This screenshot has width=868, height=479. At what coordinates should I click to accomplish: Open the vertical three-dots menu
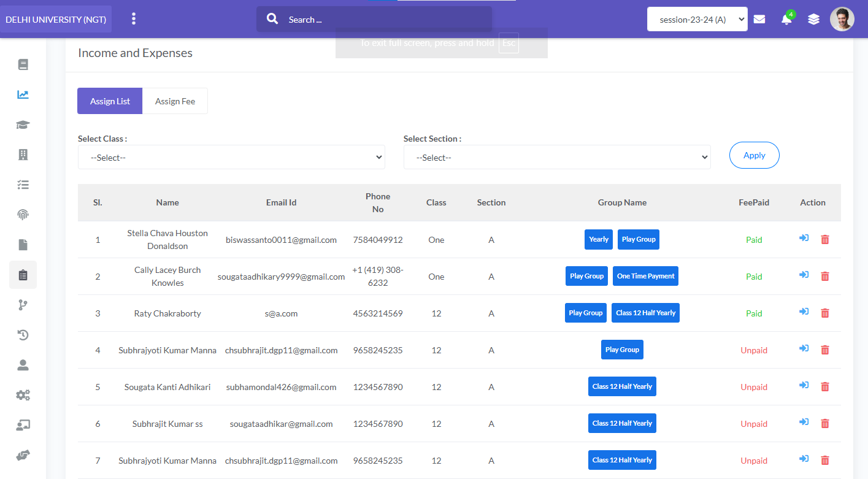tap(134, 19)
